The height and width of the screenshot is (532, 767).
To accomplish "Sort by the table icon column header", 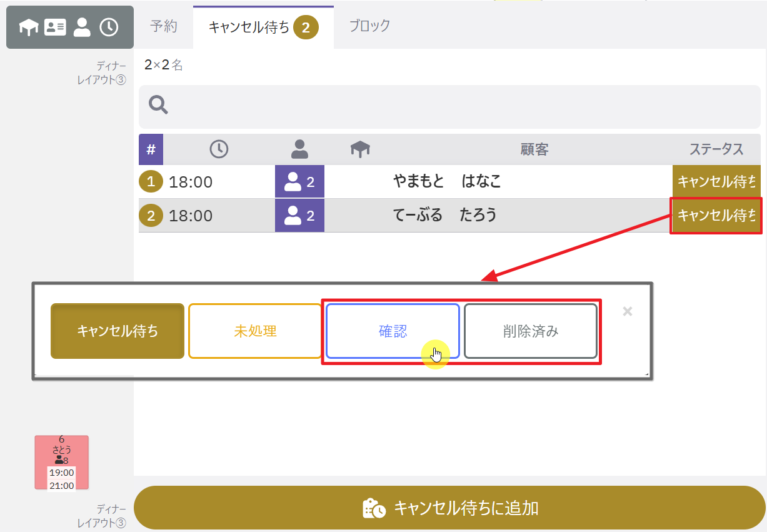I will click(360, 149).
